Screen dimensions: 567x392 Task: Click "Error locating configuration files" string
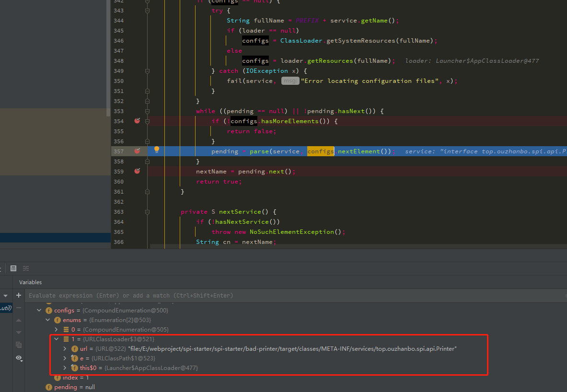point(370,81)
